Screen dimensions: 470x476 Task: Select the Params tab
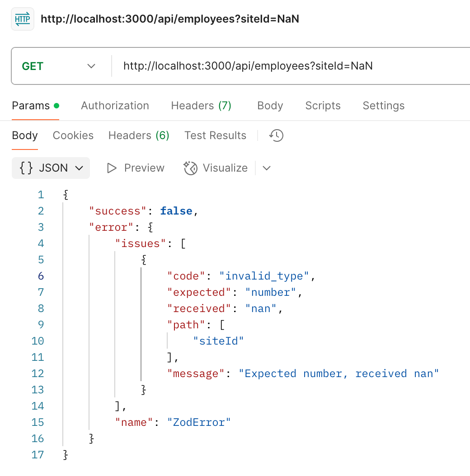pyautogui.click(x=36, y=106)
